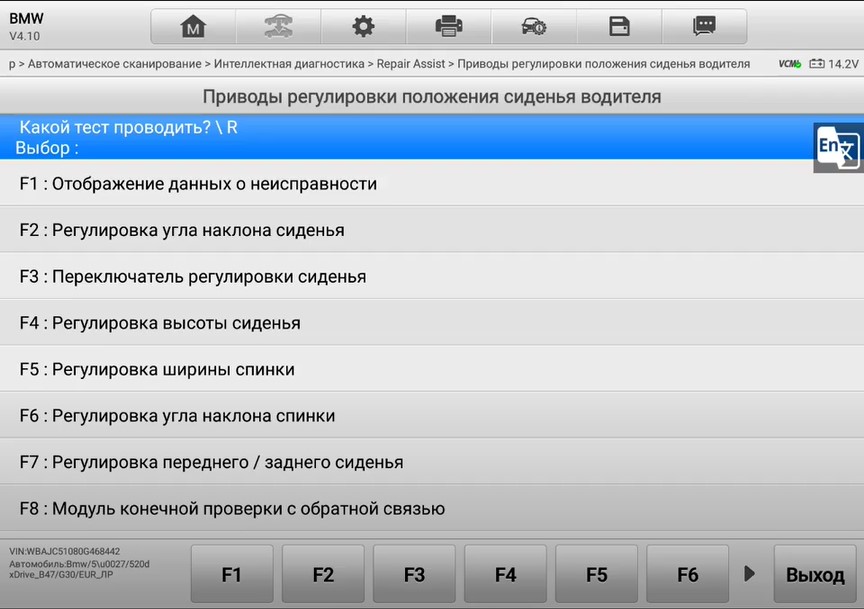Tap the F3 bottom button

point(414,574)
